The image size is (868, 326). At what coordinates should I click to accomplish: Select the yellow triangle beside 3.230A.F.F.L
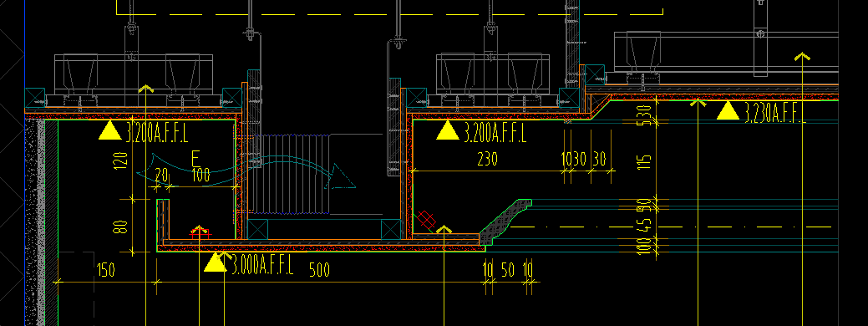[728, 110]
